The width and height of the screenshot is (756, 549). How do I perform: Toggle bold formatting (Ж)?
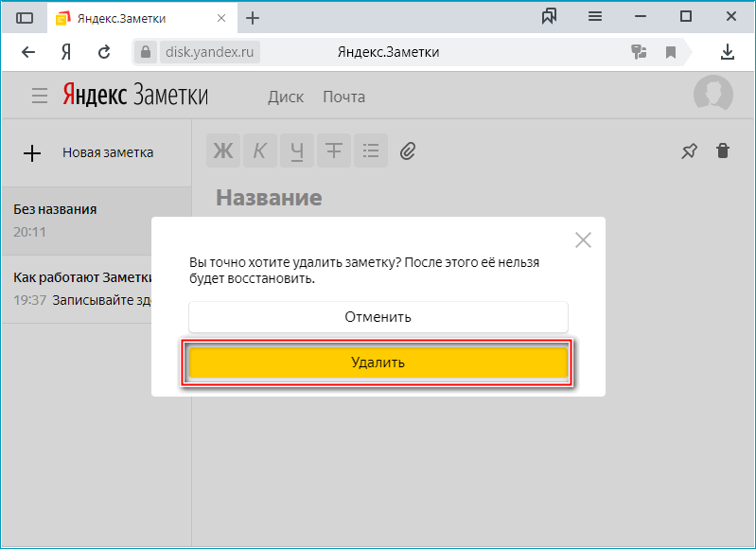[223, 151]
